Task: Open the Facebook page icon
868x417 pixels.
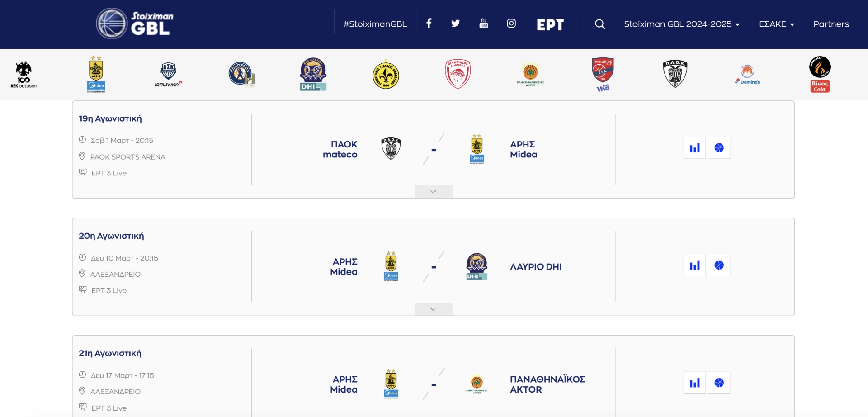Action: pos(429,23)
